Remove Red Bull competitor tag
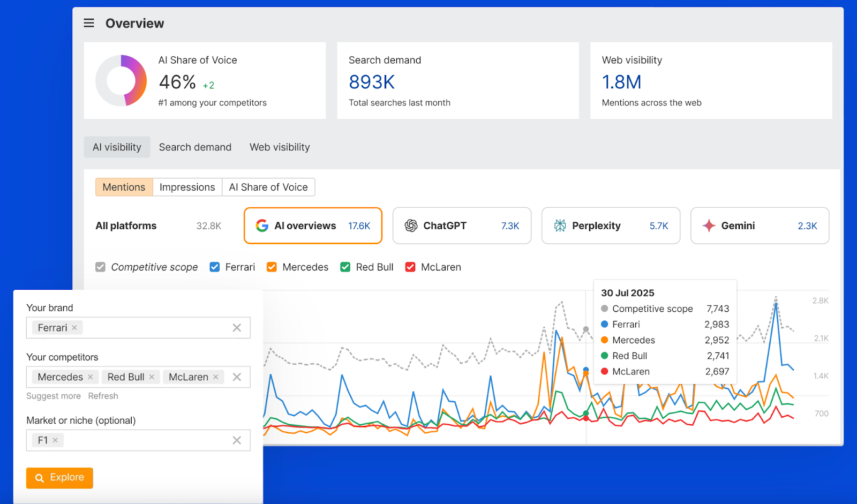The height and width of the screenshot is (504, 857). tap(152, 377)
